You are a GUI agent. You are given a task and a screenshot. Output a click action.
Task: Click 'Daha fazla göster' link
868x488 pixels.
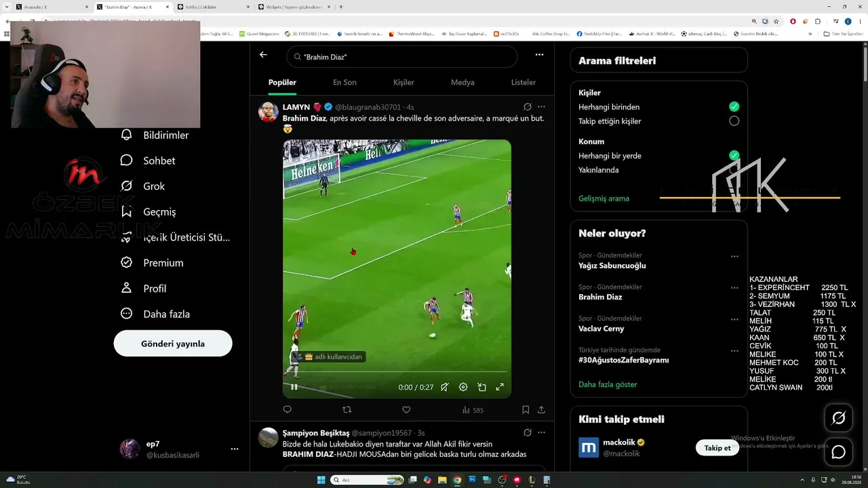pyautogui.click(x=608, y=384)
